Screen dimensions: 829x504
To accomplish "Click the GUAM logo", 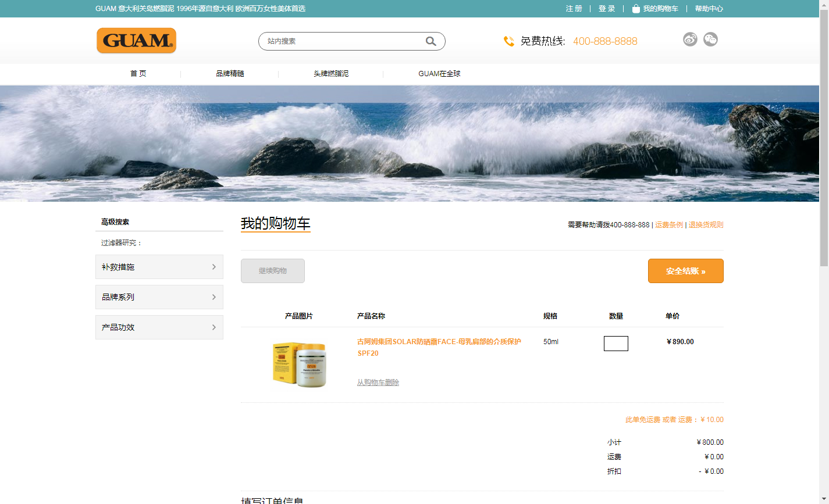I will point(136,41).
